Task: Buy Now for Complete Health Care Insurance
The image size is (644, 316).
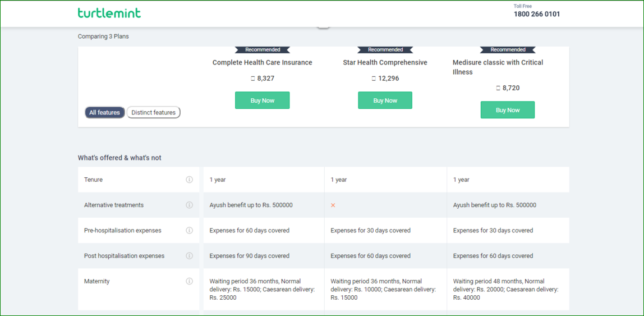Action: pyautogui.click(x=263, y=100)
